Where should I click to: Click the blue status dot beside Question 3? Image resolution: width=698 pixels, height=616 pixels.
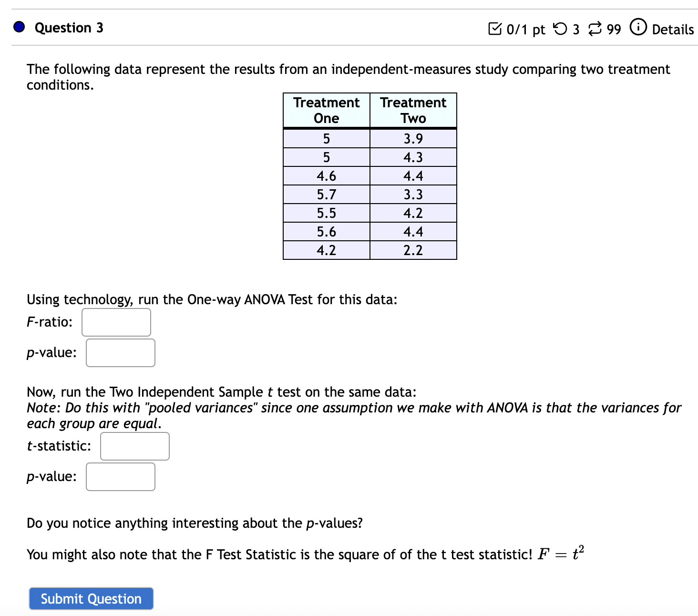19,28
